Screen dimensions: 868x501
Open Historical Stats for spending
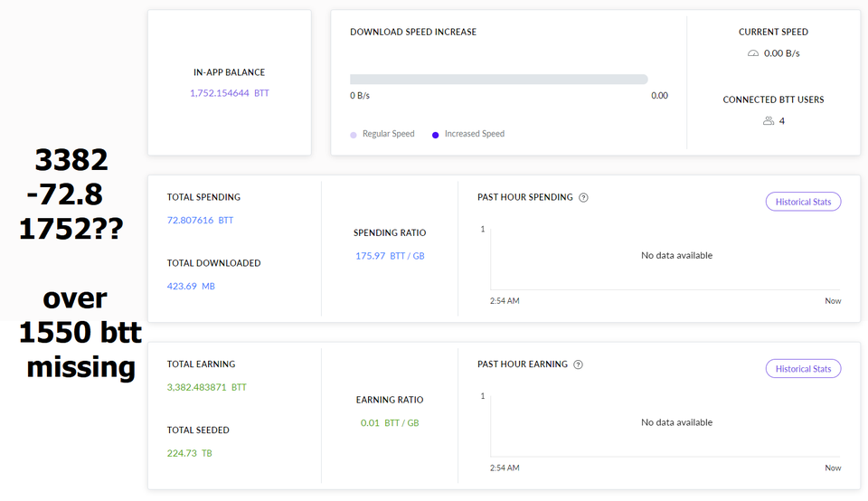[803, 202]
